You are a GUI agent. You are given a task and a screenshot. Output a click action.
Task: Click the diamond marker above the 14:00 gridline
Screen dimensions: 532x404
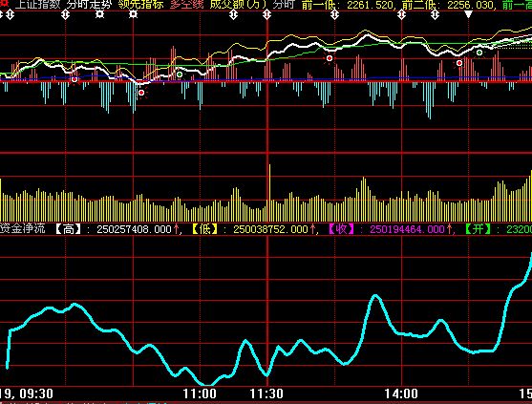click(402, 14)
